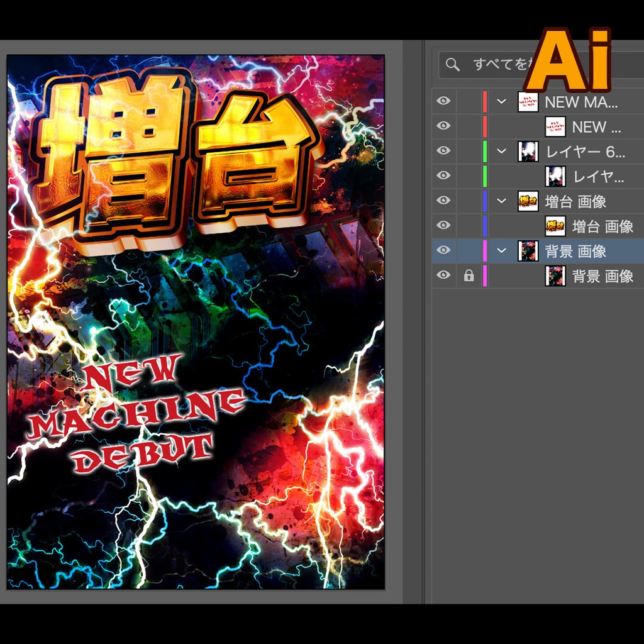
Task: Click the レイヤー 6 group layer thumbnail
Action: 528,151
